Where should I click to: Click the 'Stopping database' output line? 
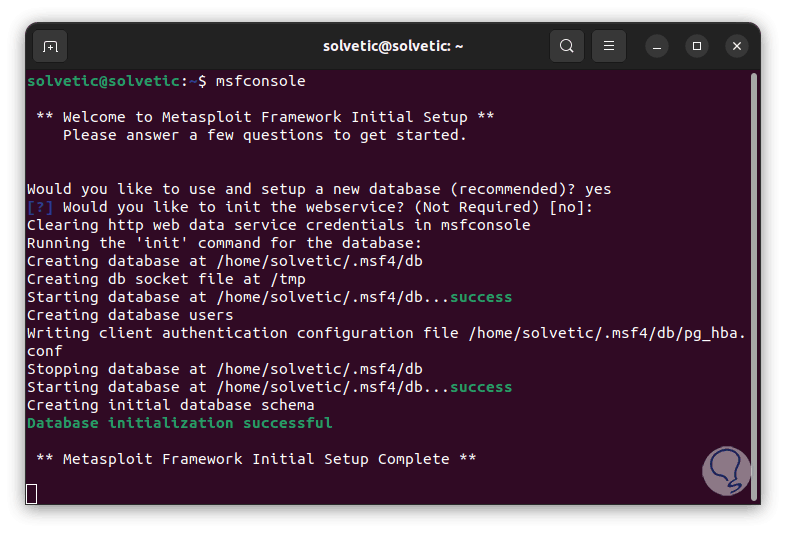pos(225,369)
